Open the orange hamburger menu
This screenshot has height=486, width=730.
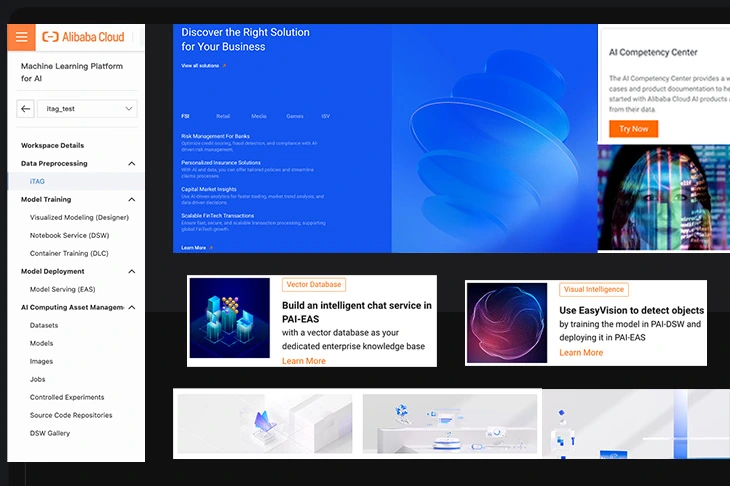coord(20,37)
